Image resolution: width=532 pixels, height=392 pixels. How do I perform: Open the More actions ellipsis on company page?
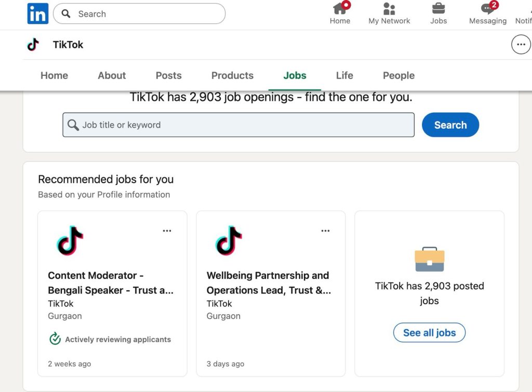(x=521, y=44)
